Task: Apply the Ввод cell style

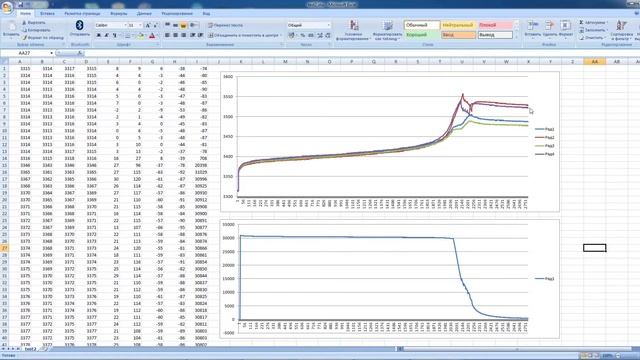Action: click(x=458, y=35)
